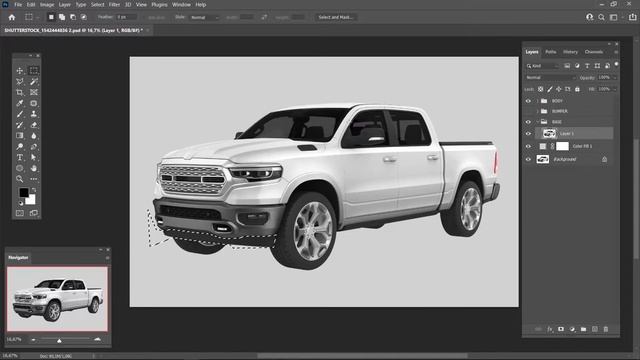Hide the BASE group with eye icon
640x360 pixels.
(x=528, y=122)
